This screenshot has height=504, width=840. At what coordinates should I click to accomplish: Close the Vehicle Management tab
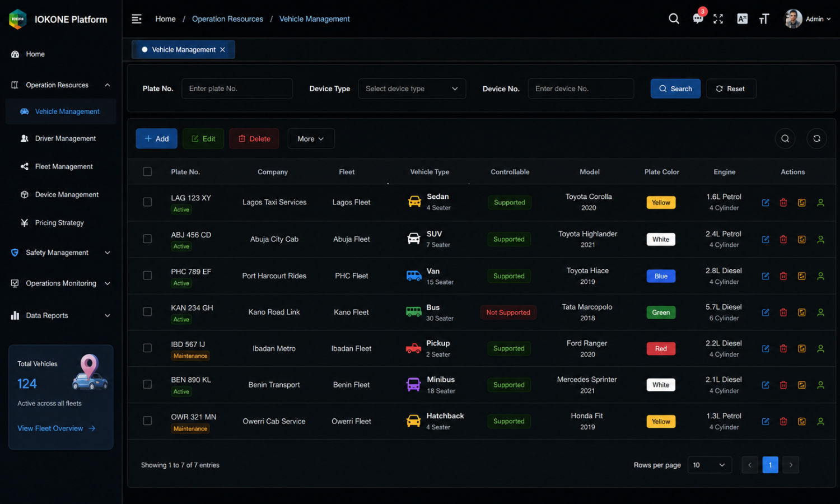222,50
